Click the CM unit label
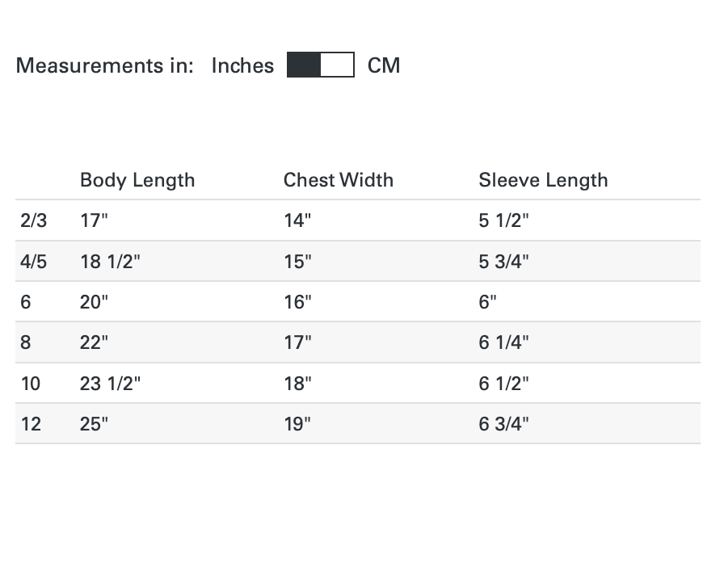The width and height of the screenshot is (724, 588). (x=384, y=65)
